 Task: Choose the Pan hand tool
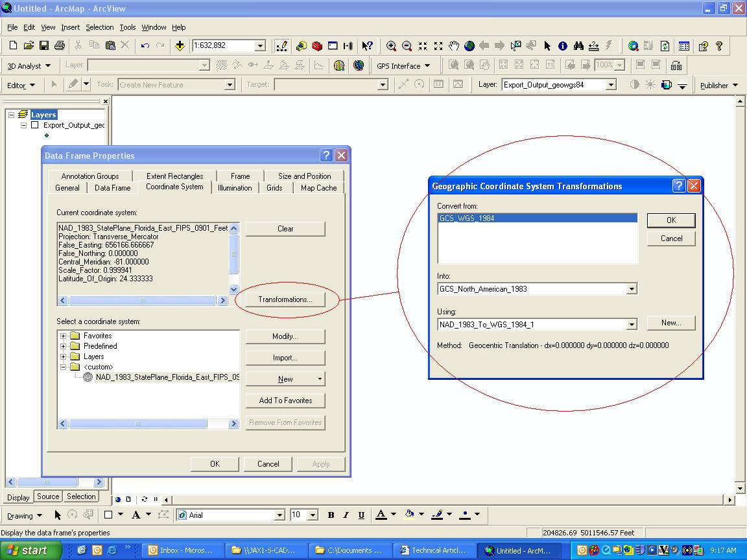coord(454,46)
